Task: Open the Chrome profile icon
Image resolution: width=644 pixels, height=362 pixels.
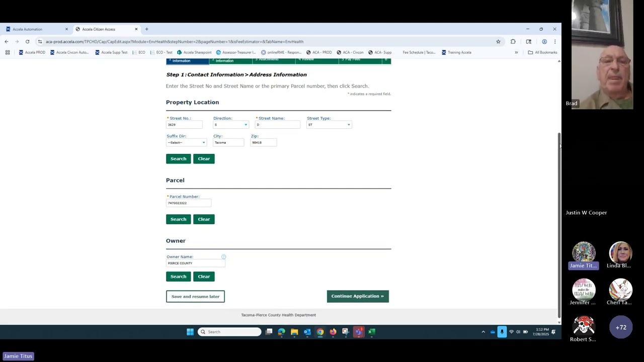Action: (x=544, y=42)
